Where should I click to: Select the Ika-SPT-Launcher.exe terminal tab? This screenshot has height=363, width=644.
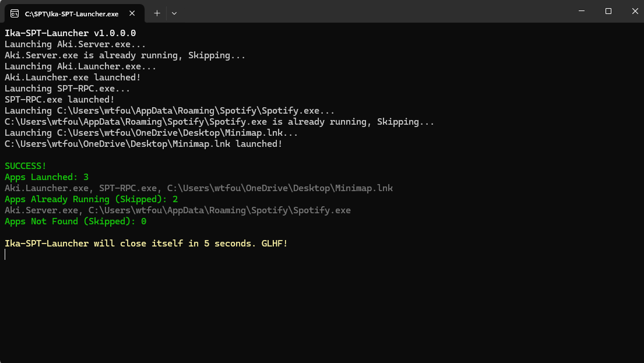[75, 13]
